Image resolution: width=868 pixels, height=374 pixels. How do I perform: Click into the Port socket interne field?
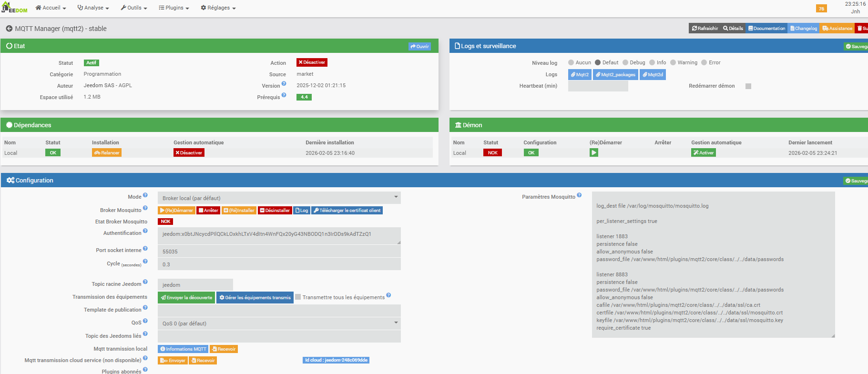click(x=279, y=251)
